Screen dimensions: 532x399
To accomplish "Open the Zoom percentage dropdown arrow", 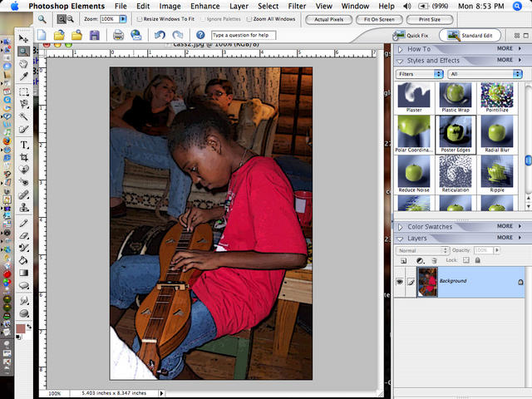I will (x=123, y=19).
